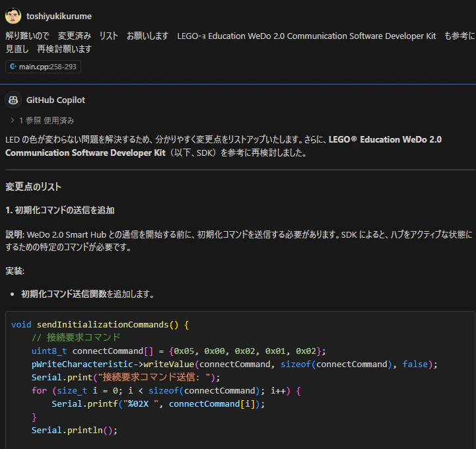Click toshiyukikurume user avatar
Viewport: 476px width, 449px height.
[x=13, y=16]
